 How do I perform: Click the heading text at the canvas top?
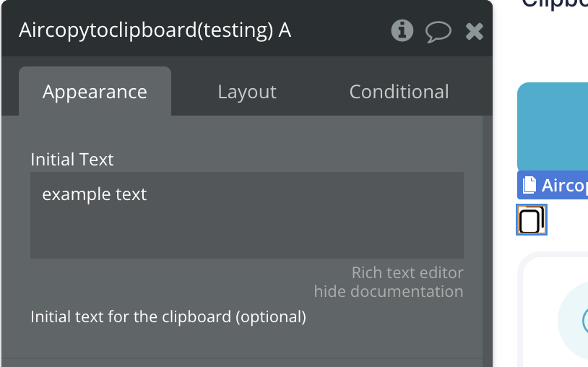(555, 3)
